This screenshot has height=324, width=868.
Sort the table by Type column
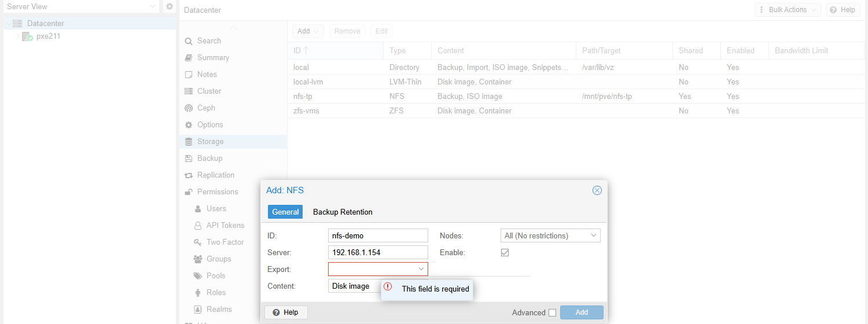(x=407, y=51)
